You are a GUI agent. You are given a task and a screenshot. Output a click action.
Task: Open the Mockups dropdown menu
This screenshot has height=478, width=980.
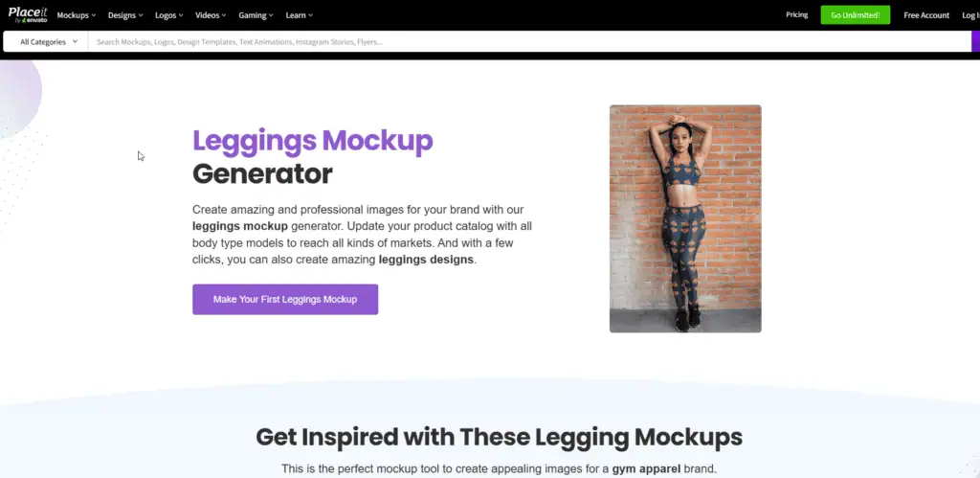point(77,15)
